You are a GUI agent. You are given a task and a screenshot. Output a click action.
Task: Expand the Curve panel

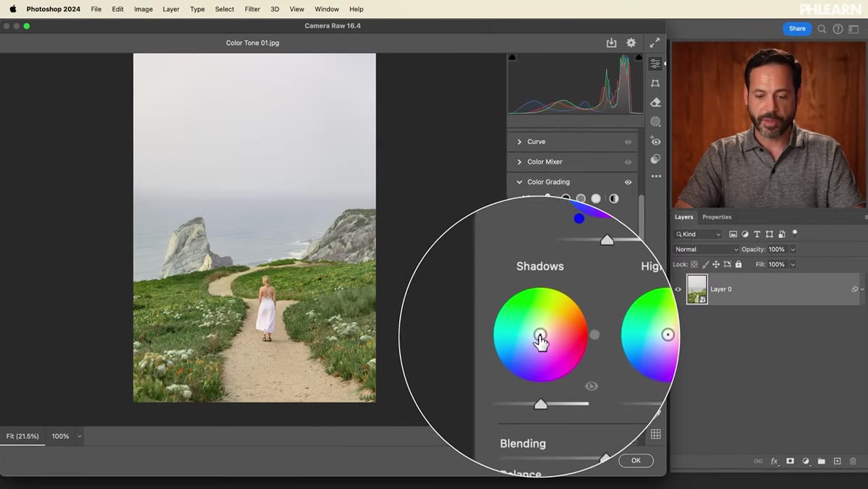click(x=519, y=142)
